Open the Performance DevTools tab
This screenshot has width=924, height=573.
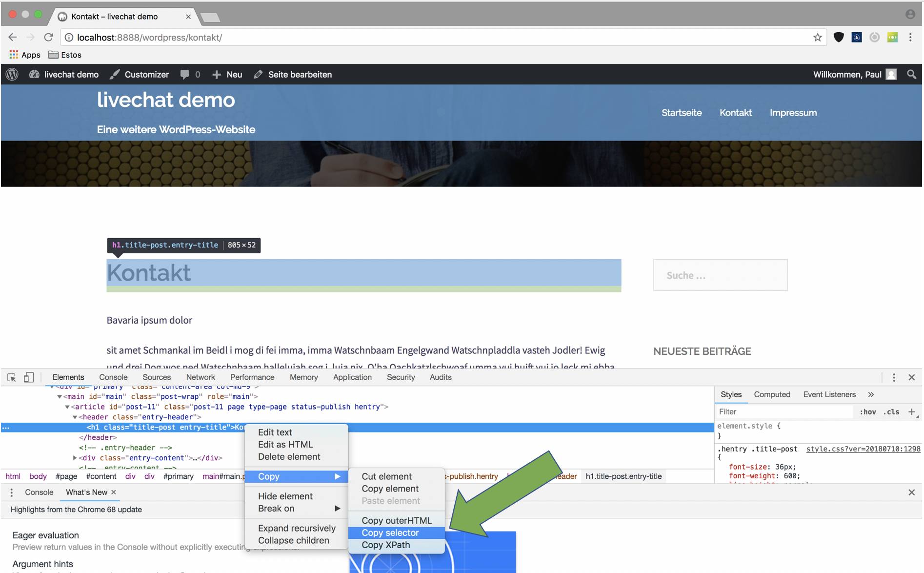[252, 377]
